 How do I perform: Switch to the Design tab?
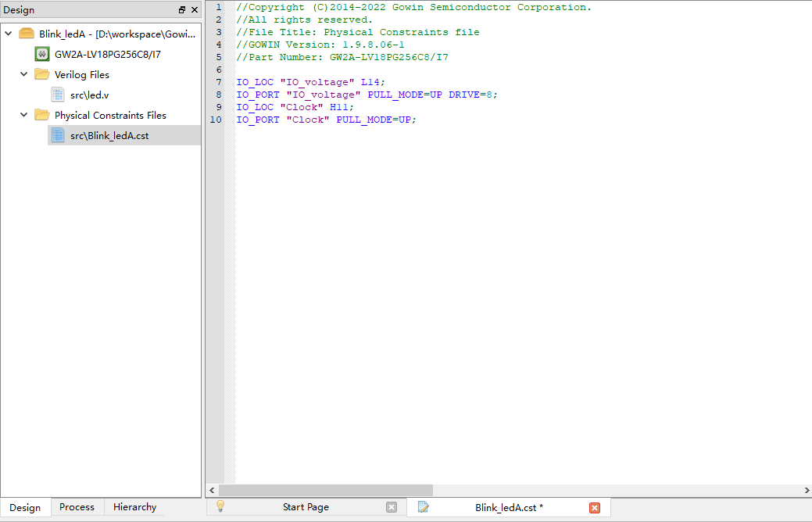point(25,507)
